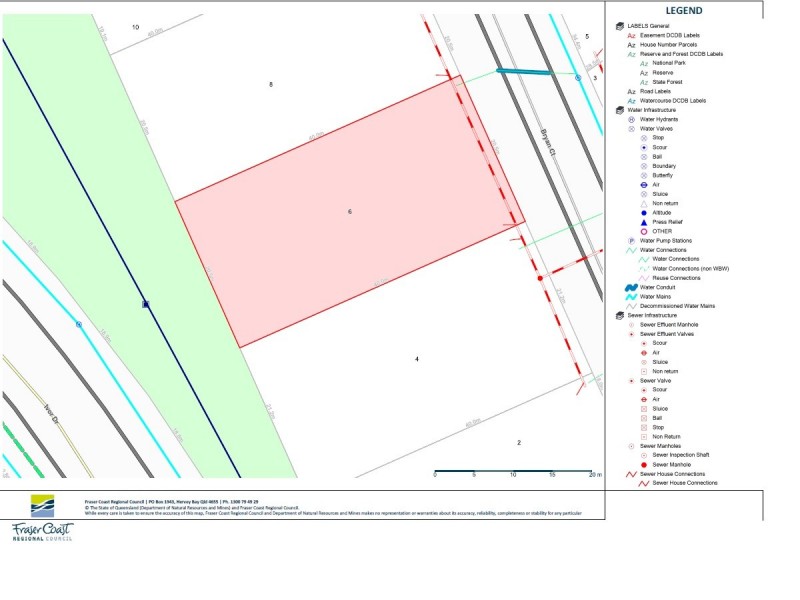Click the Sewer Infrastructure layer stack icon
Image resolution: width=800 pixels, height=600 pixels.
coord(620,316)
